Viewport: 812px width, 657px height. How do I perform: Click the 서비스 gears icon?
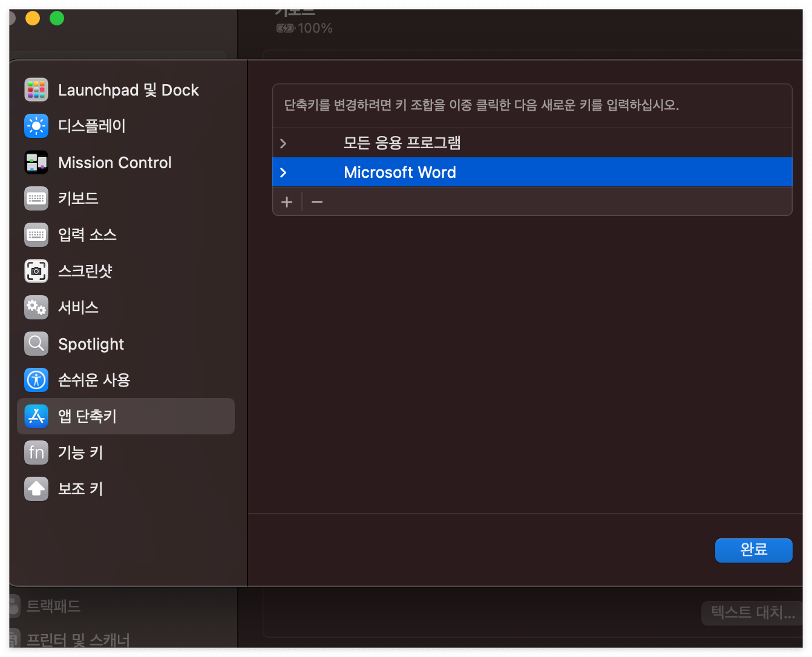coord(36,307)
